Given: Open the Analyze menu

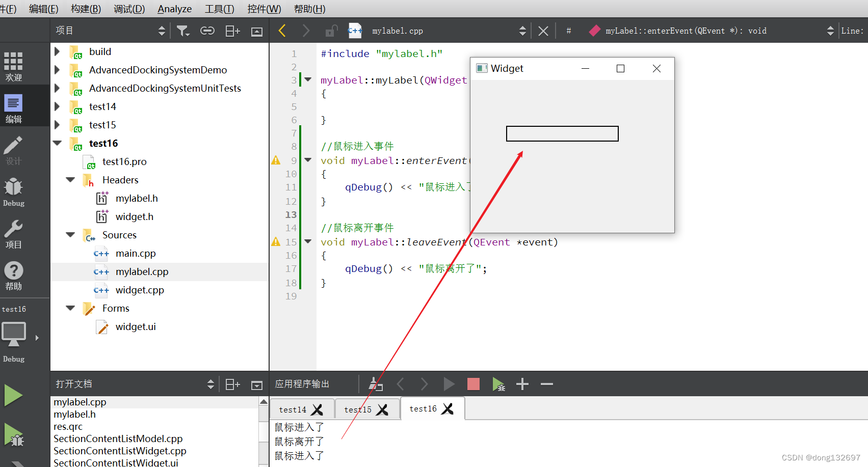Looking at the screenshot, I should click(174, 9).
